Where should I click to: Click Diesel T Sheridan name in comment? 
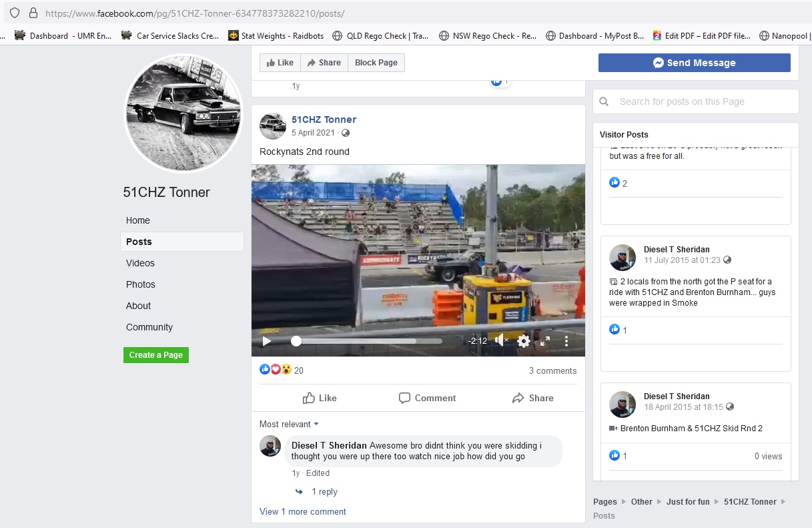[x=329, y=445]
